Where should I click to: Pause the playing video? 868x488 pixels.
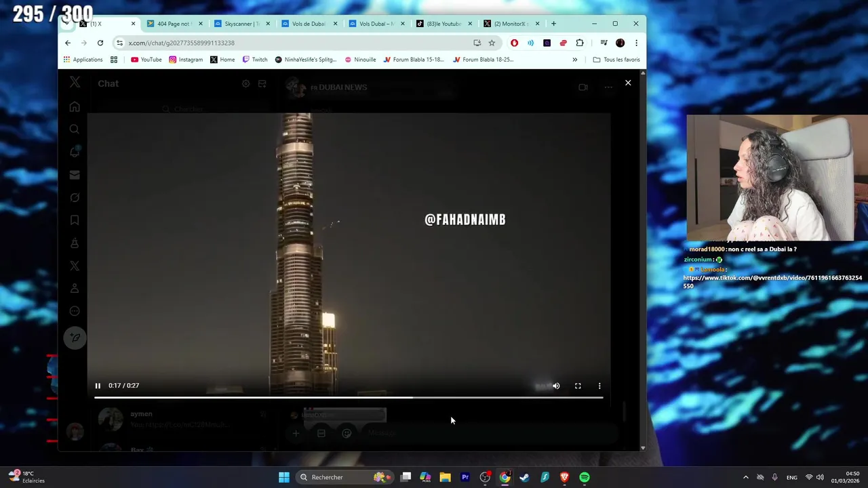point(98,386)
